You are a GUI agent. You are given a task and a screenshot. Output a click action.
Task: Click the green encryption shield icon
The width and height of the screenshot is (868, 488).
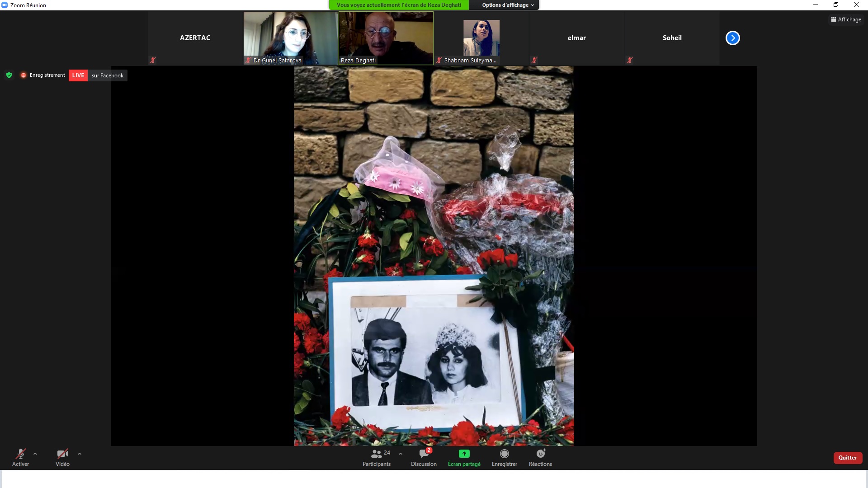pos(9,75)
